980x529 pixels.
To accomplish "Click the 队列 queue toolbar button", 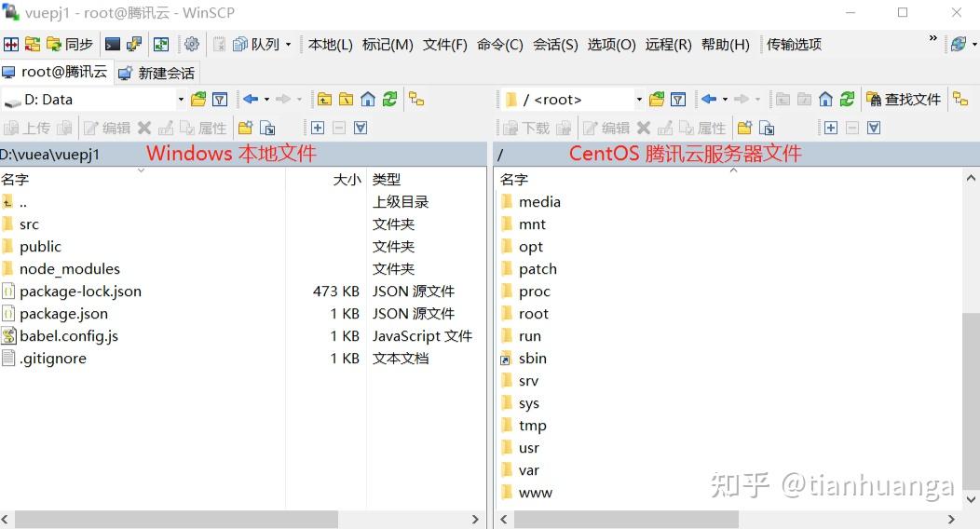I will click(256, 45).
